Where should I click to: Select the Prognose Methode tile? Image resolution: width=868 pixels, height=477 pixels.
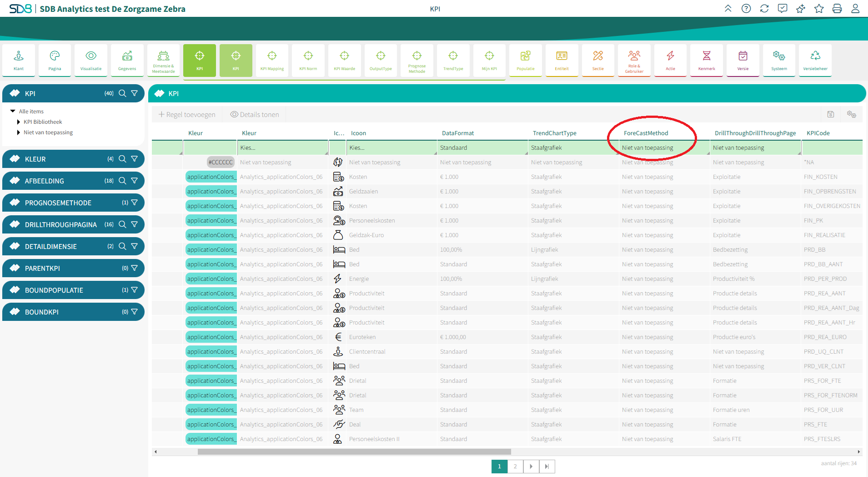click(417, 60)
